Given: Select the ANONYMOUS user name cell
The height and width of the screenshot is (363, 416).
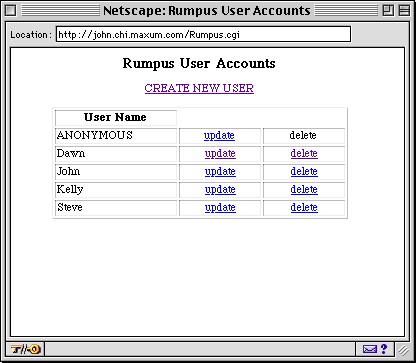Looking at the screenshot, I should click(116, 136).
